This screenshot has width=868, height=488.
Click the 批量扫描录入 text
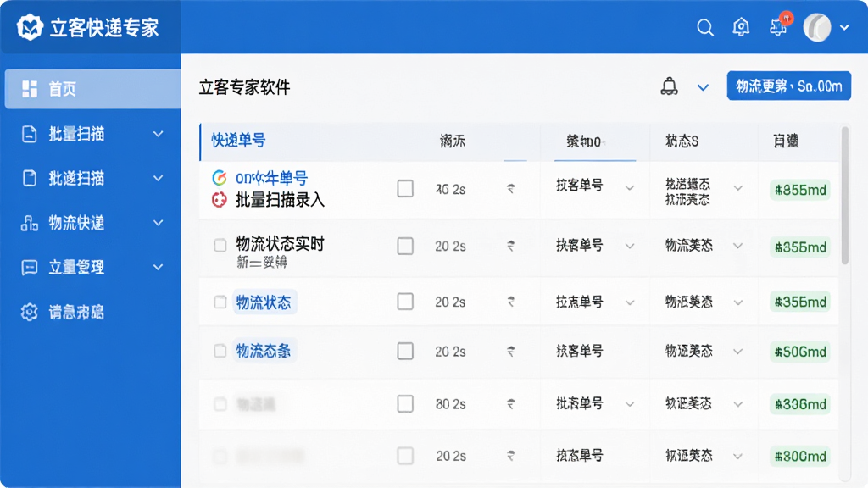pyautogui.click(x=280, y=200)
